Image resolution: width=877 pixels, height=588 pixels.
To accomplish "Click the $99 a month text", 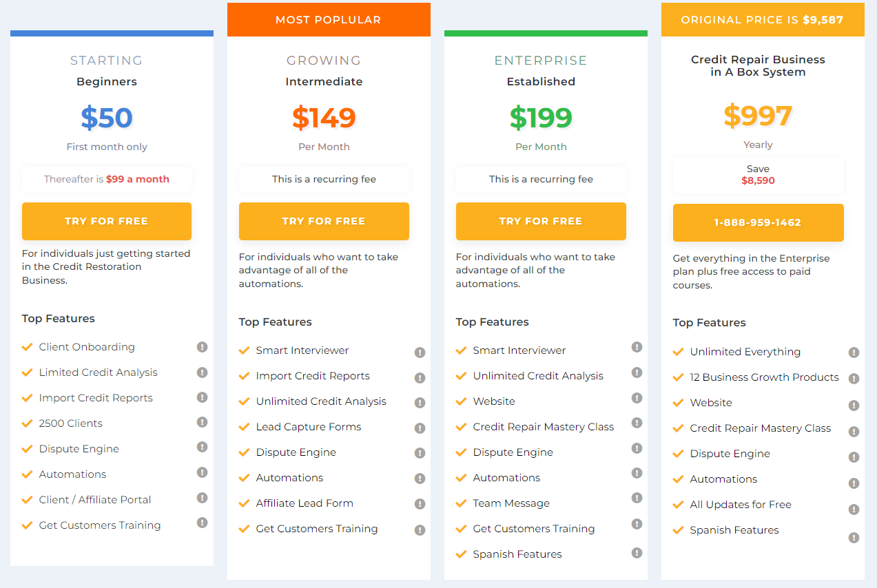I will (x=138, y=179).
